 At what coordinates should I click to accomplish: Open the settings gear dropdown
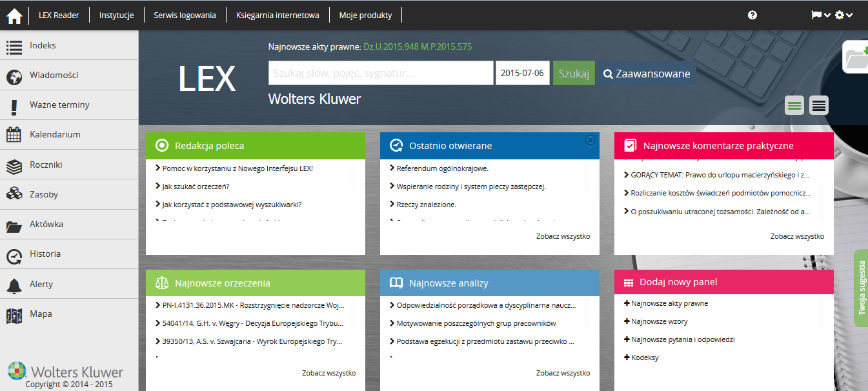tap(844, 15)
